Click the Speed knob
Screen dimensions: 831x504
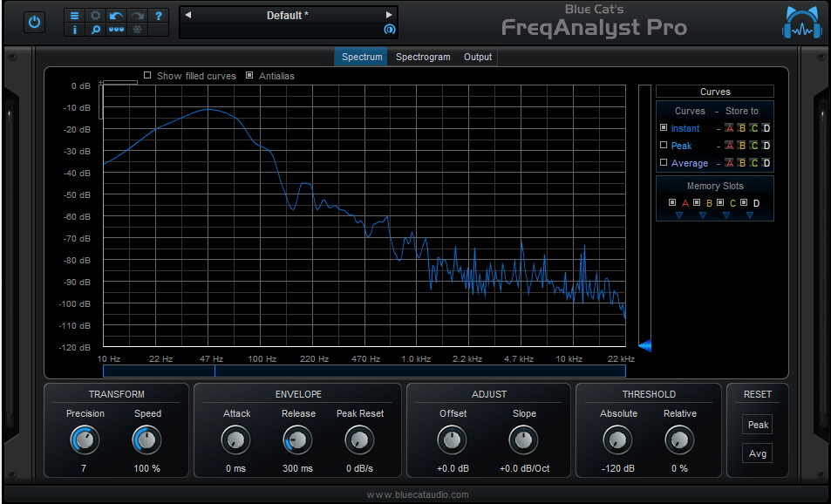[146, 439]
